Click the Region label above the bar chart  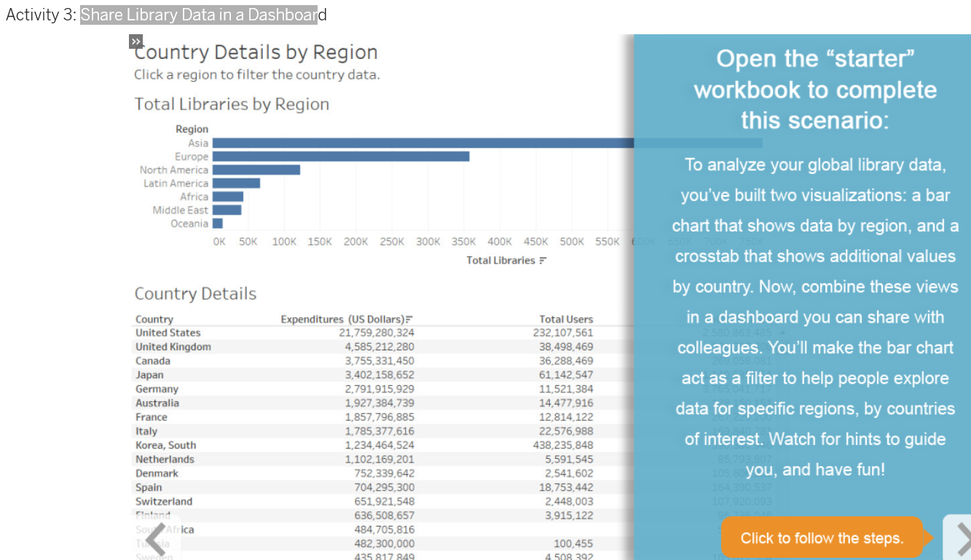(x=192, y=128)
